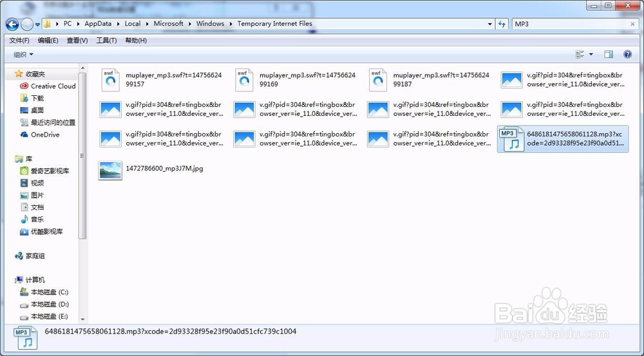Viewport: 644px width, 356px height.
Task: Select swf file icon ending 99187
Action: [x=378, y=80]
